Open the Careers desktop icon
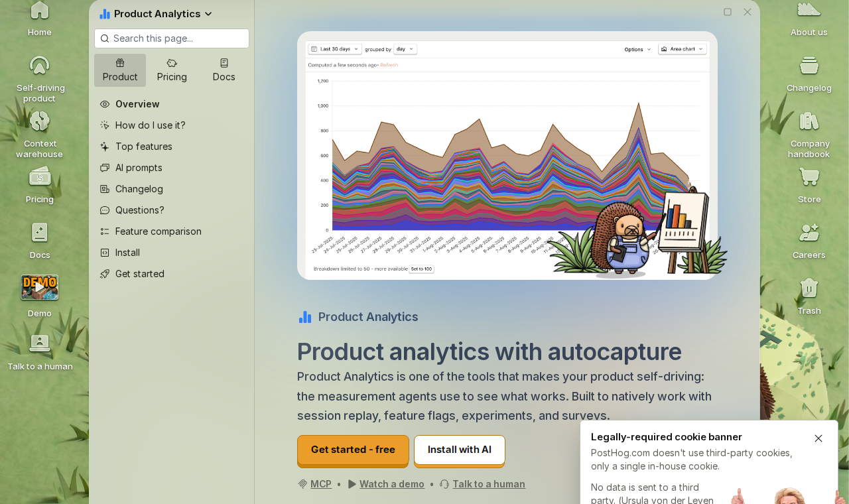849x504 pixels. coord(809,241)
